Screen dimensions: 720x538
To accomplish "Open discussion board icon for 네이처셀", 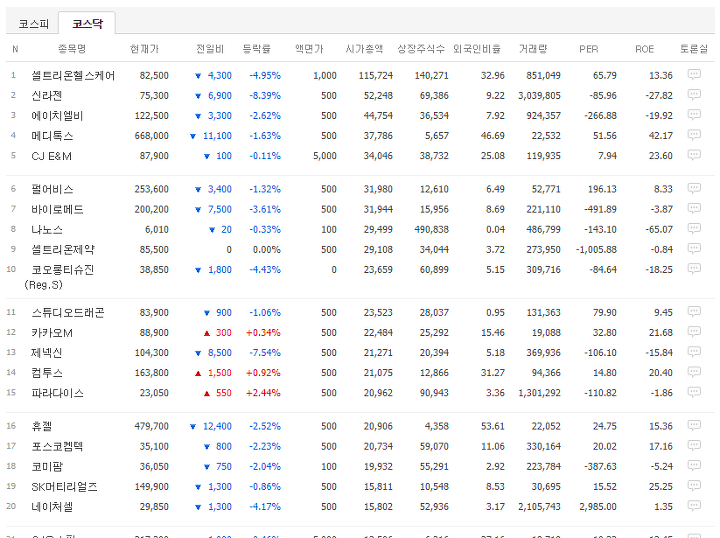I will (694, 506).
